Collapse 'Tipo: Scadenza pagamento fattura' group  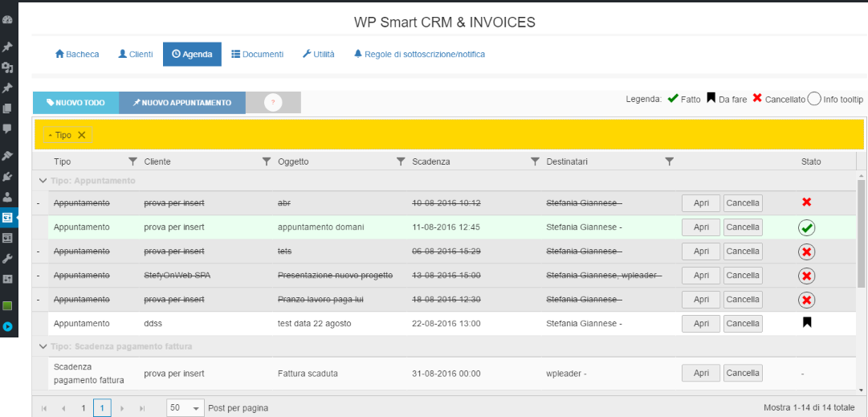point(43,346)
